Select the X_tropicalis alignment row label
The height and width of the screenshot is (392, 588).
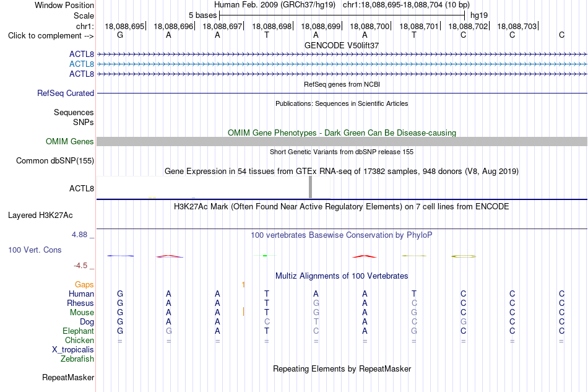[73, 350]
